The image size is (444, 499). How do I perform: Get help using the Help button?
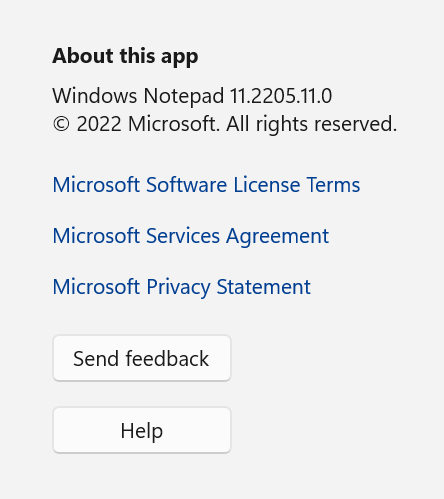pos(142,430)
